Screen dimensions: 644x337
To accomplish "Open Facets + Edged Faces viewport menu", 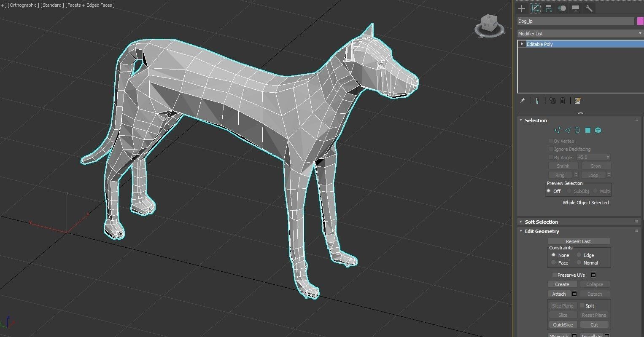I will click(90, 5).
